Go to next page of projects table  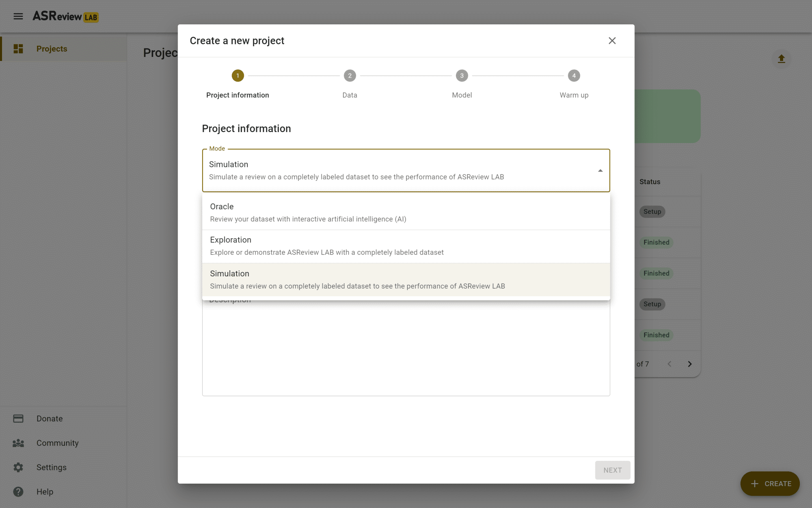pos(689,364)
